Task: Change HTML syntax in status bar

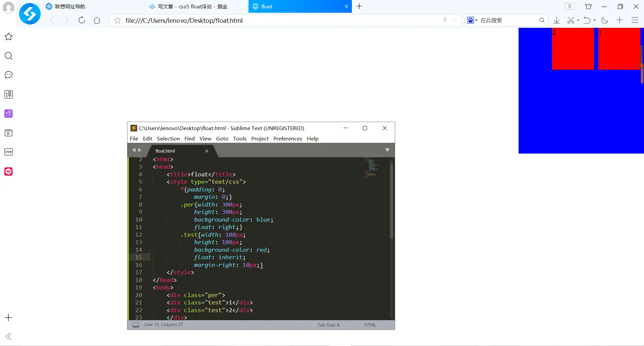Action: (370, 325)
